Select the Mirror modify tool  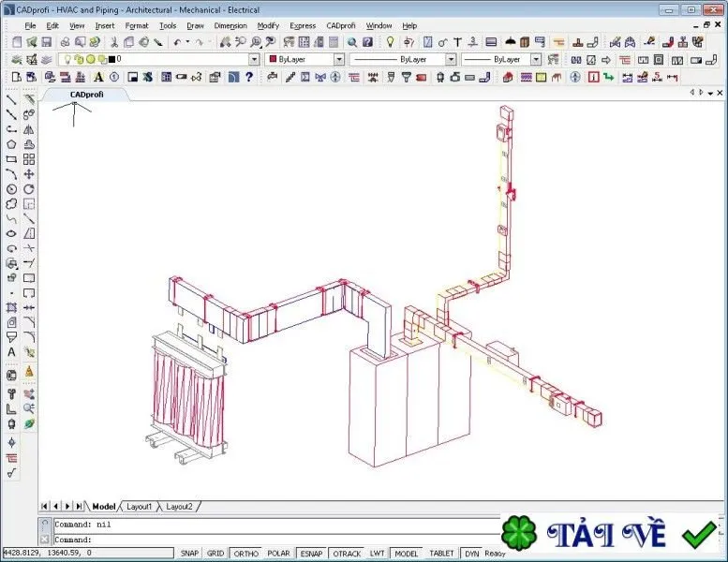coord(29,129)
